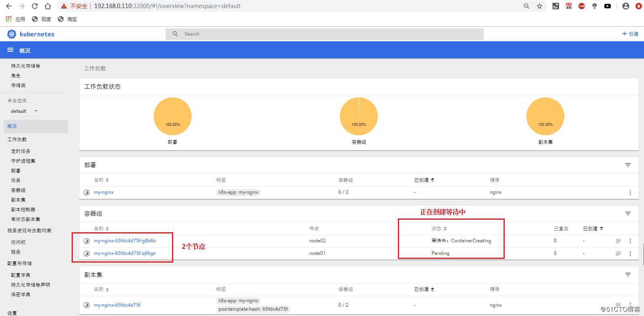Screen dimensions: 644x316
Task: Open replica set link my-nginx-65fdc4d75f
Action: (117, 305)
